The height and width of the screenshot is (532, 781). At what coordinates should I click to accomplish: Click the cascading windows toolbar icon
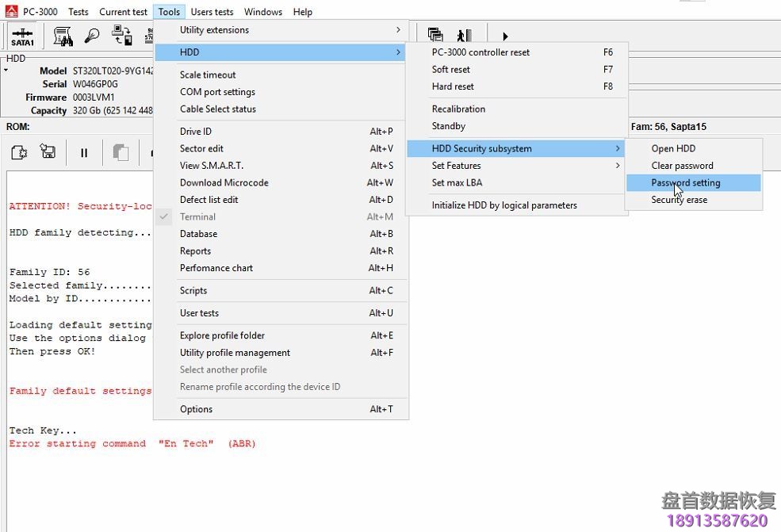[435, 36]
